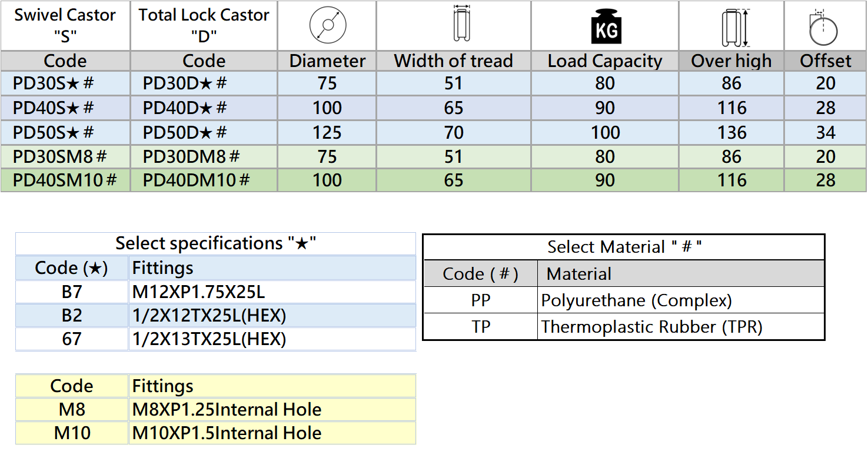The image size is (868, 455).
Task: Click the tread width icon
Action: pos(461,25)
